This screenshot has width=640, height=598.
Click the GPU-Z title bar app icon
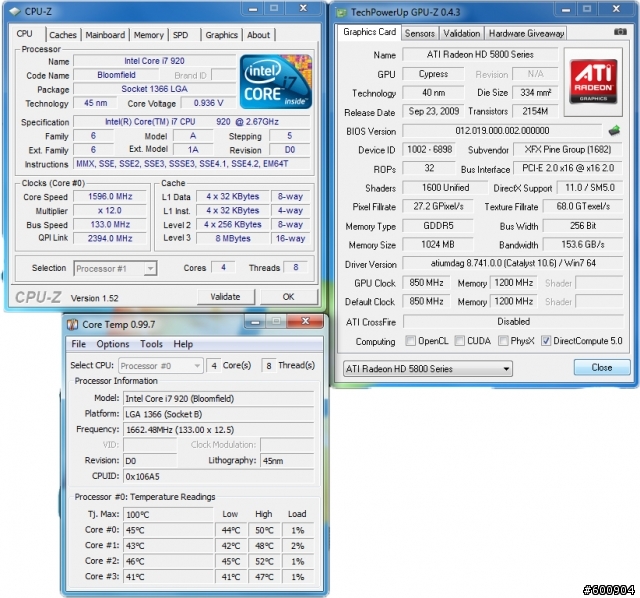[341, 12]
